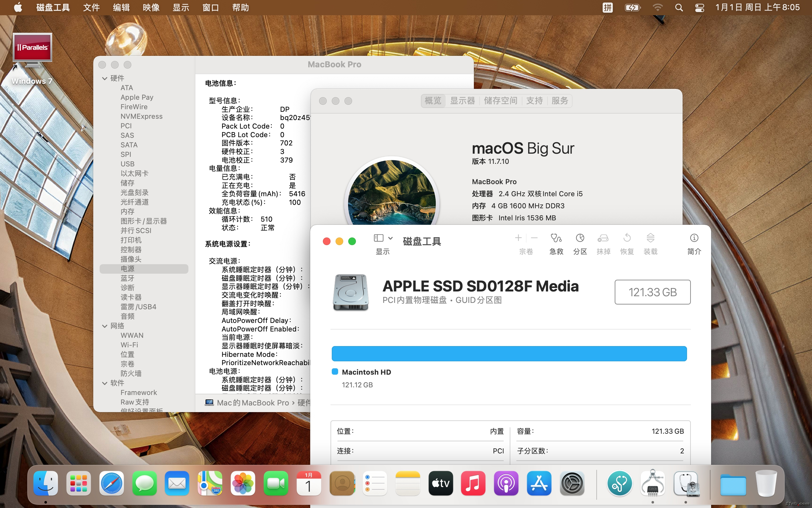
Task: Click the Erase (抹掉) toolbar icon
Action: coord(603,238)
